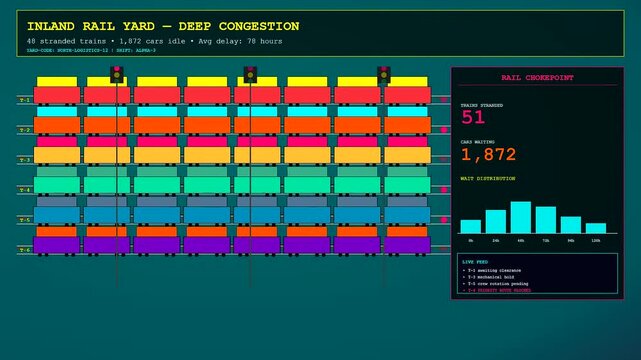The width and height of the screenshot is (641, 360).
Task: Click the trains stranded value '51'
Action: [473, 117]
